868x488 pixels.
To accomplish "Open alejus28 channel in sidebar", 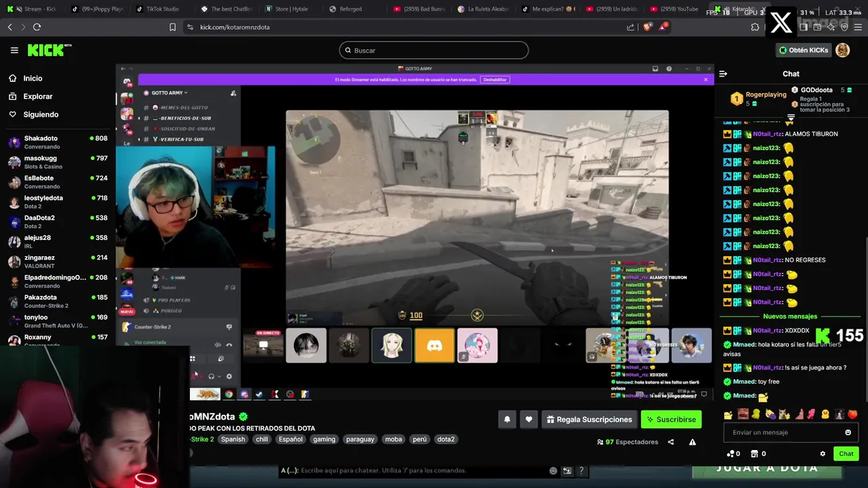I will tap(58, 242).
